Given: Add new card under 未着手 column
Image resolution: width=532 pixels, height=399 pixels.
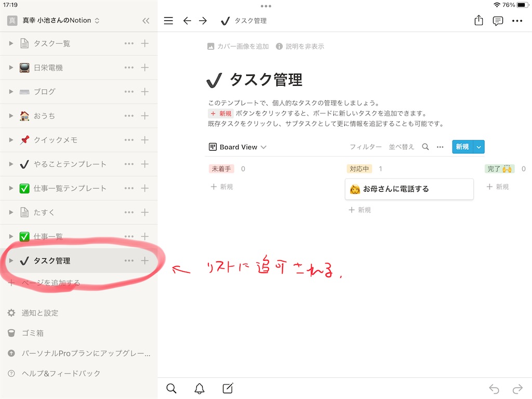Looking at the screenshot, I should pyautogui.click(x=222, y=187).
